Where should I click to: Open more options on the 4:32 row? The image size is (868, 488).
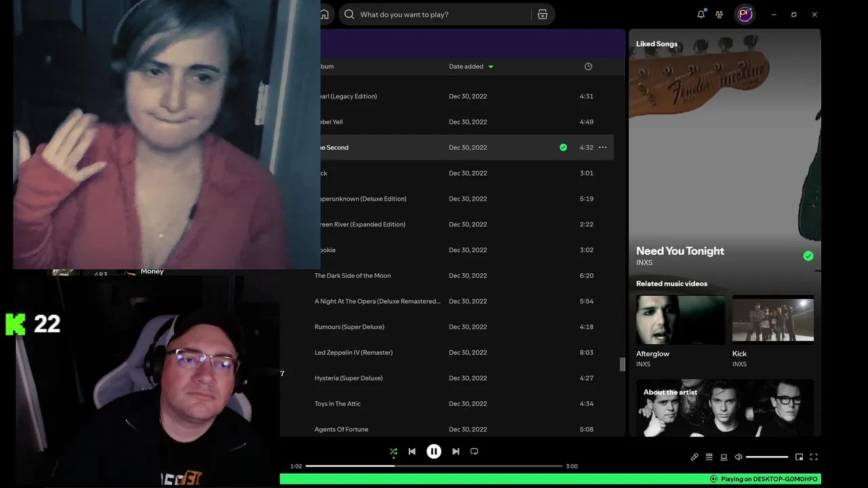coord(602,147)
